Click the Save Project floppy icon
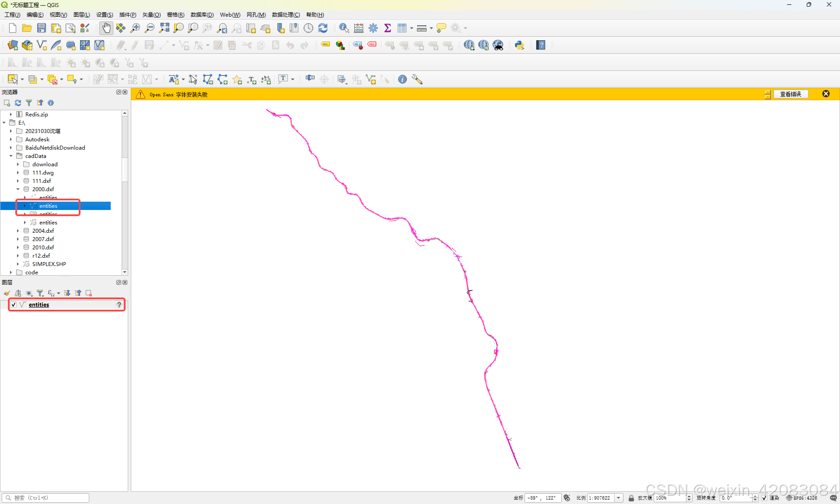Screen dimensions: 840x504 42,28
